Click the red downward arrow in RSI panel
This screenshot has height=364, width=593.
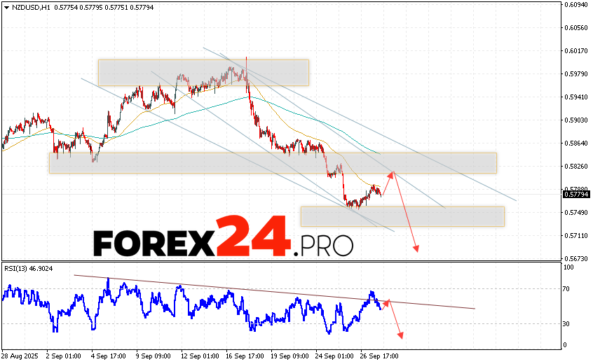(x=397, y=321)
